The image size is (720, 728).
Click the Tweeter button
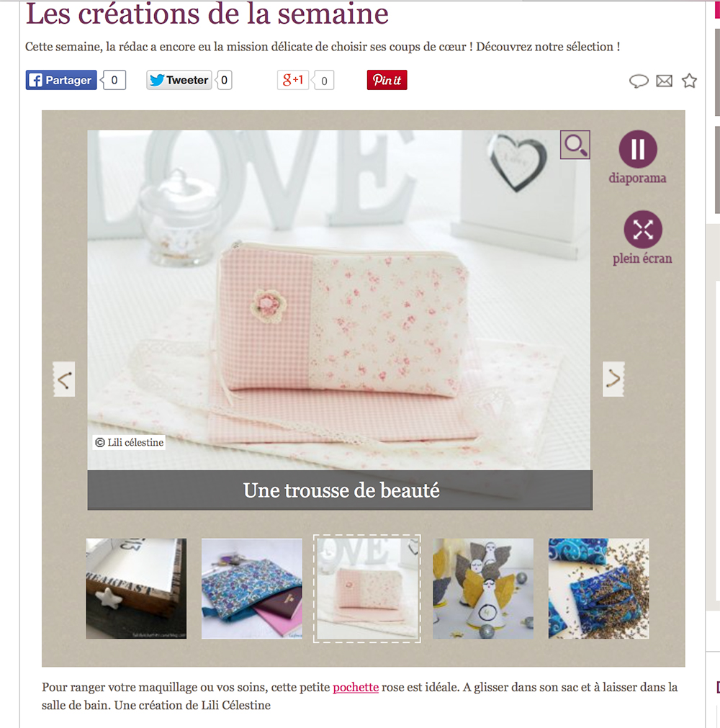(179, 80)
